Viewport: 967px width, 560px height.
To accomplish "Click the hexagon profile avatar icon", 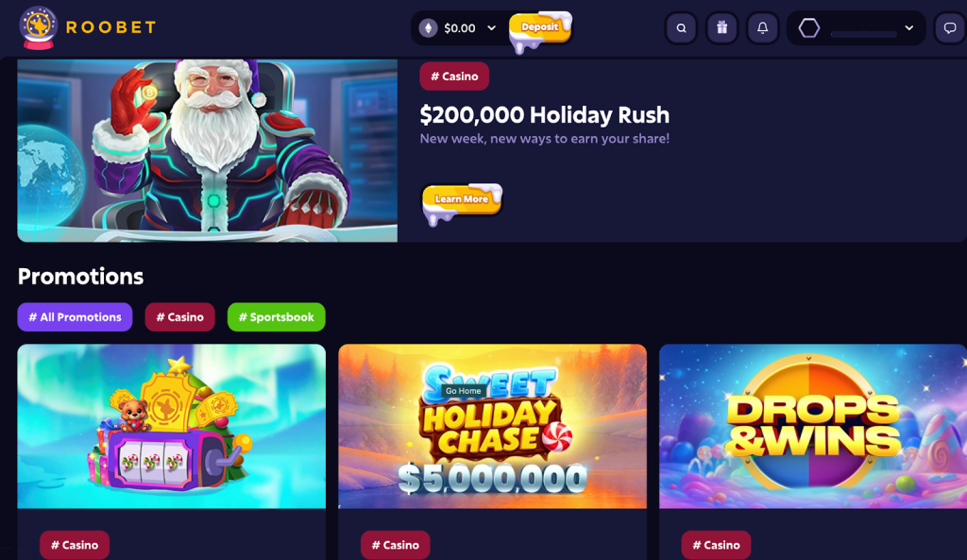I will 808,27.
